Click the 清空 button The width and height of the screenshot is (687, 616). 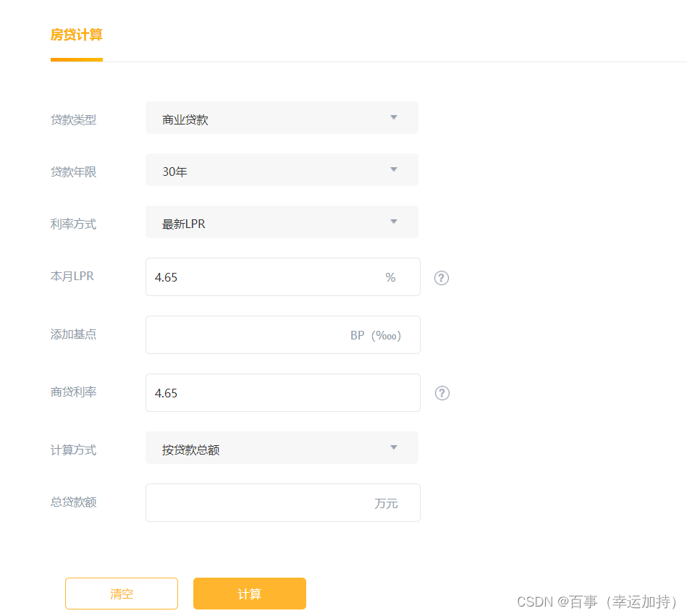(x=122, y=594)
